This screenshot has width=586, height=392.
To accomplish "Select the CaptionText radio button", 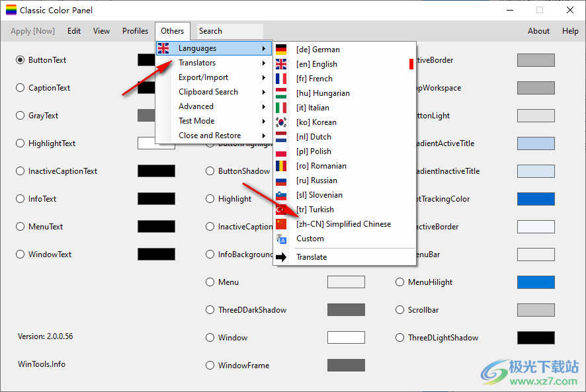I will click(x=20, y=88).
